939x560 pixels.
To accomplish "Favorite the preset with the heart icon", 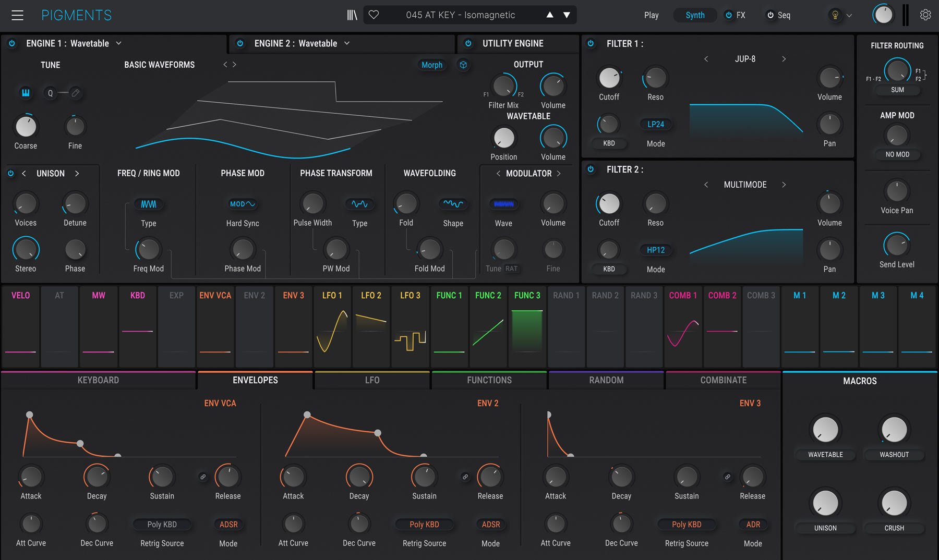I will [x=374, y=15].
